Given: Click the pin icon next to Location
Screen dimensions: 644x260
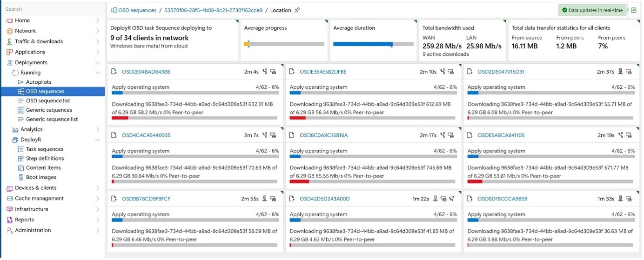Looking at the screenshot, I should 297,10.
